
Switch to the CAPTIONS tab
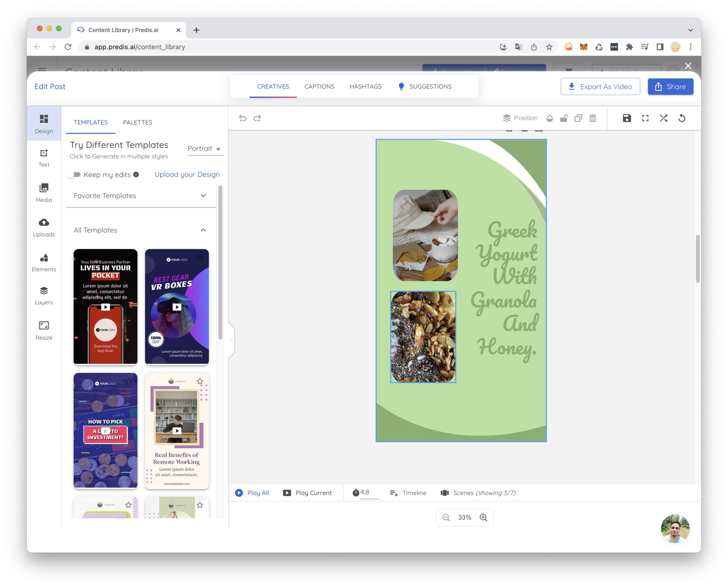tap(319, 86)
